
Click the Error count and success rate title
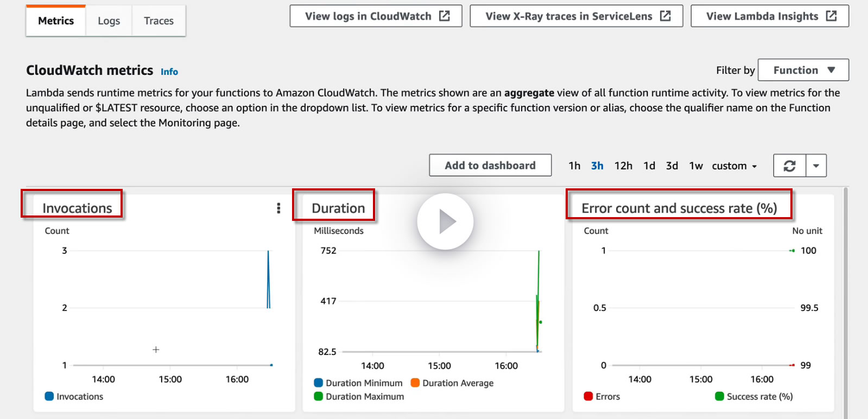tap(679, 208)
